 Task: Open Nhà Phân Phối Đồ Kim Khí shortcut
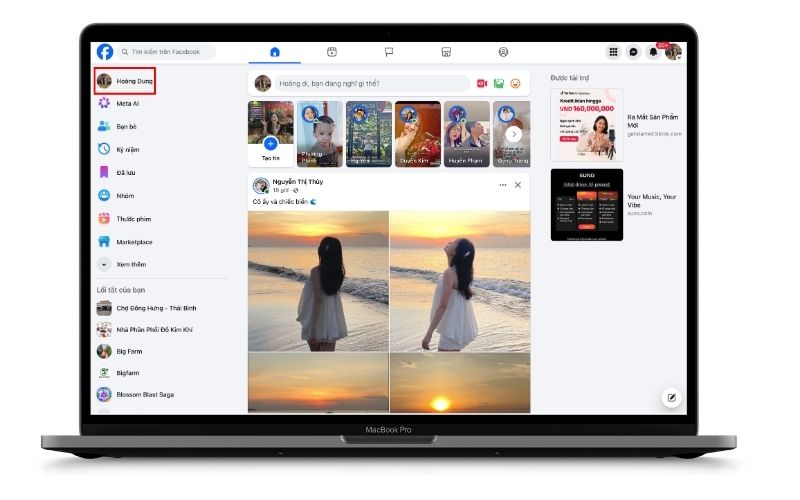click(x=145, y=330)
